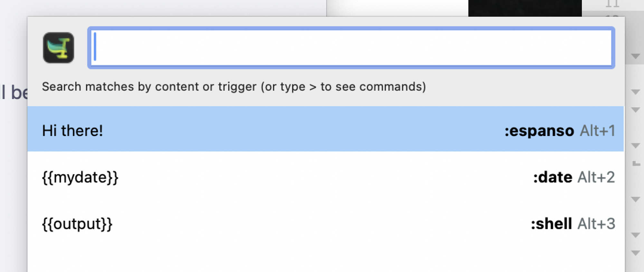This screenshot has width=644, height=272.
Task: Click the :shell trigger label
Action: point(551,223)
